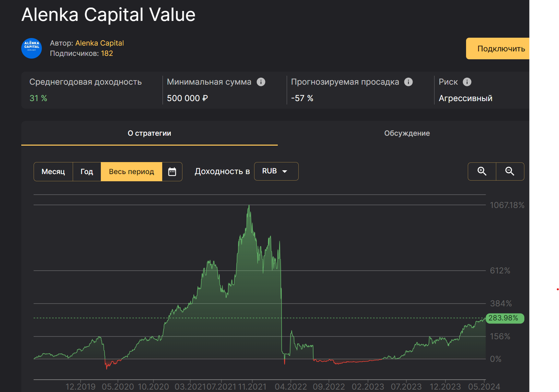The width and height of the screenshot is (559, 392).
Task: Click the 12.2019 date axis label
Action: 81,387
